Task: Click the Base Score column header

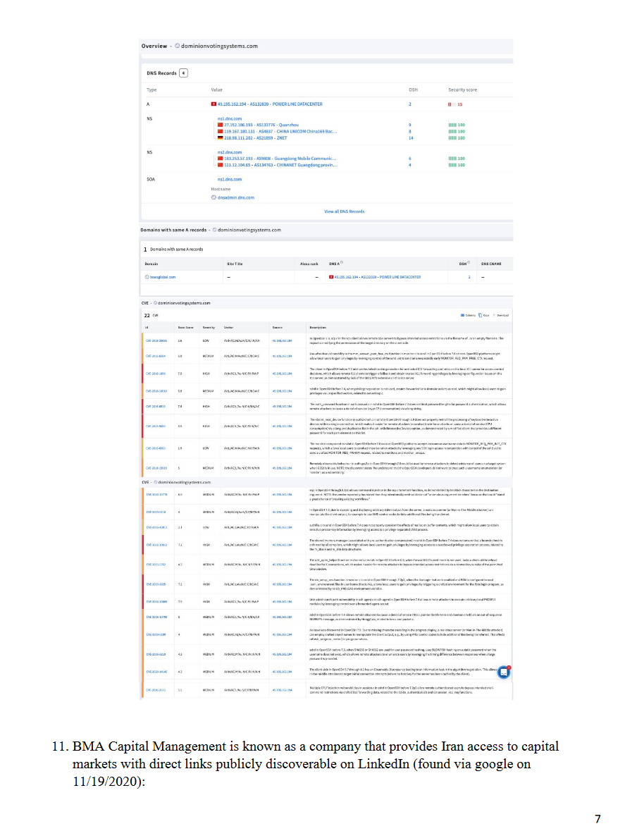Action: pyautogui.click(x=185, y=328)
